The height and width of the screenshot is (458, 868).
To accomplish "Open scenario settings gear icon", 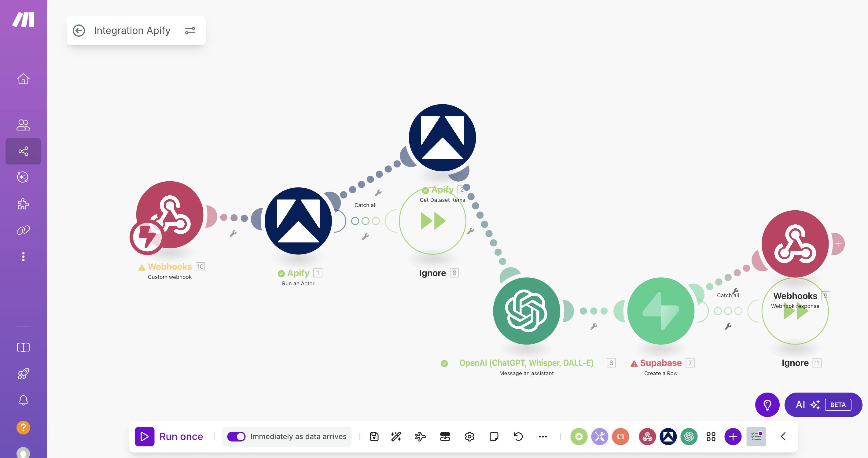I will click(x=469, y=436).
